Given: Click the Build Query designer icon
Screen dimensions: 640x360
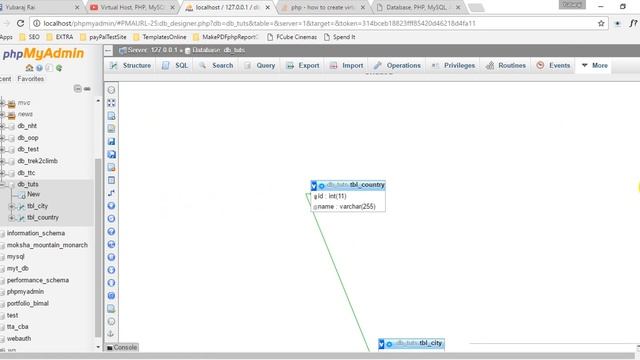Looking at the screenshot, I should 111,322.
